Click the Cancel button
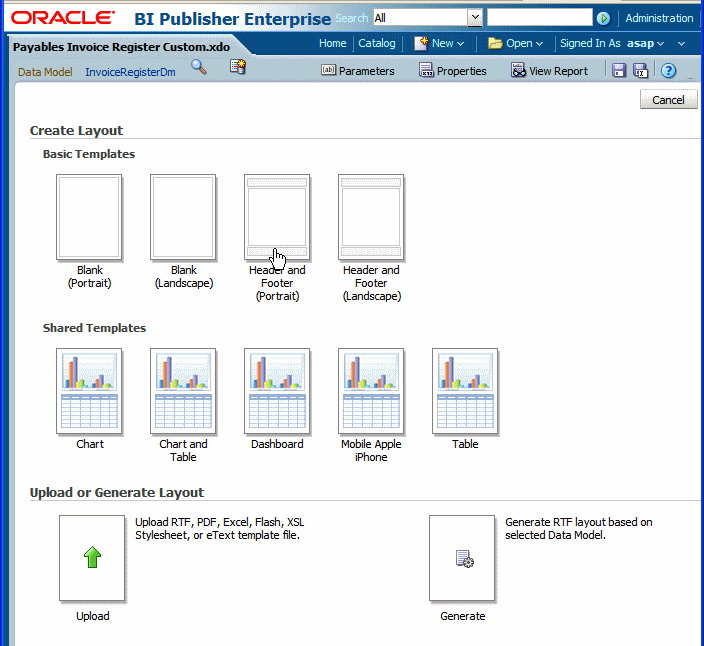704x646 pixels. coord(669,99)
